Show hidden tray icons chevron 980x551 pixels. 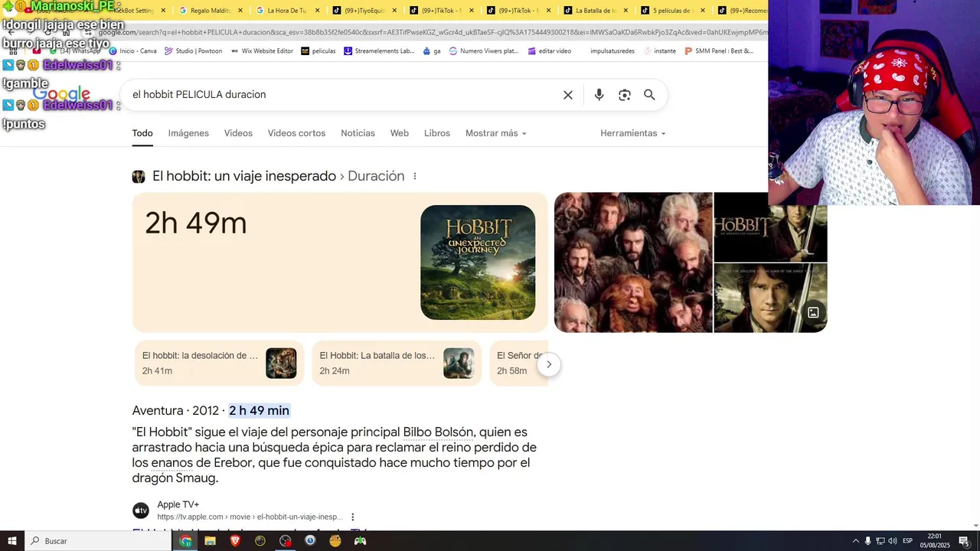click(856, 541)
